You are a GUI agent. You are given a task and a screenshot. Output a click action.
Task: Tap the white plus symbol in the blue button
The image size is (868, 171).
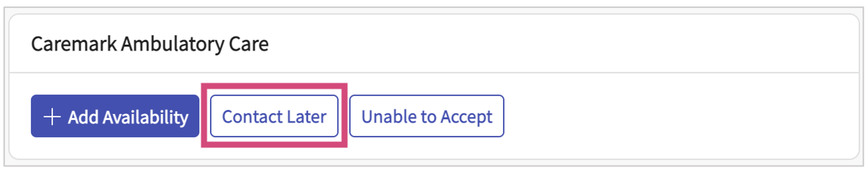click(52, 117)
